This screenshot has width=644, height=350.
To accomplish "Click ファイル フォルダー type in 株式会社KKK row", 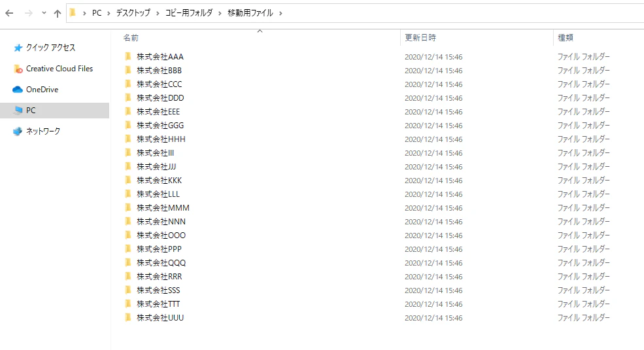I will [x=584, y=181].
